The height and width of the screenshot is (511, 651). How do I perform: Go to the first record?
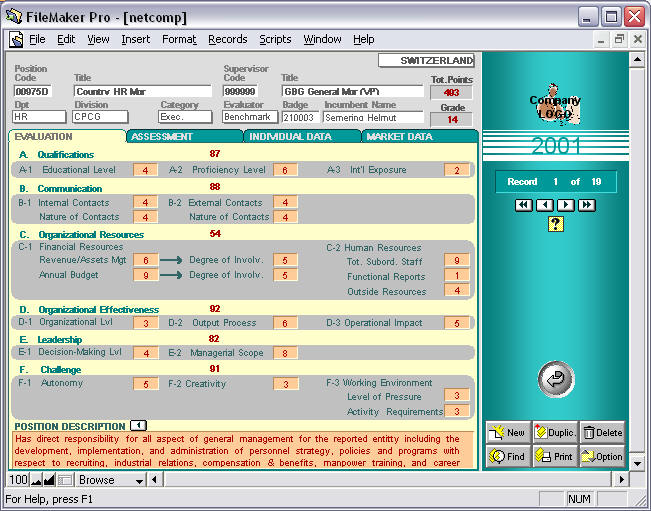pyautogui.click(x=523, y=205)
